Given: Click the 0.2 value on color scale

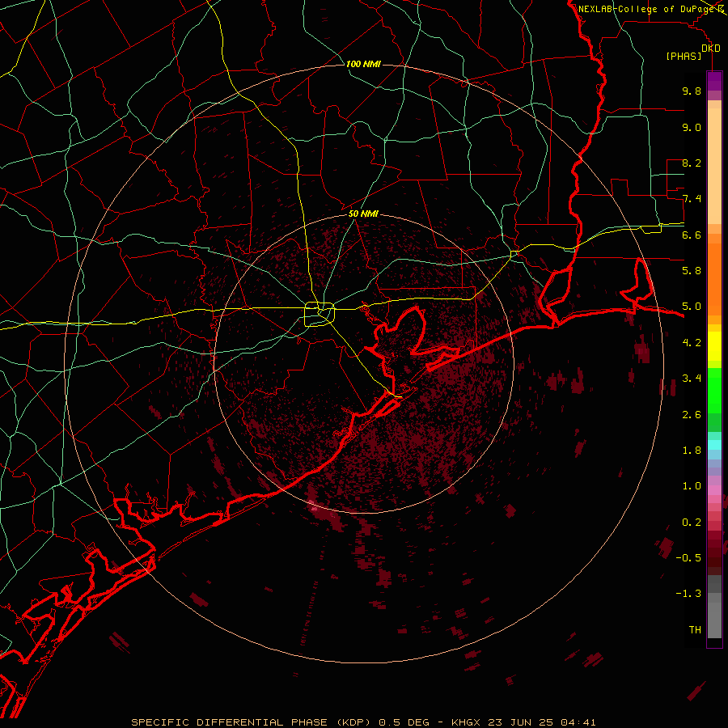Looking at the screenshot, I should (692, 523).
